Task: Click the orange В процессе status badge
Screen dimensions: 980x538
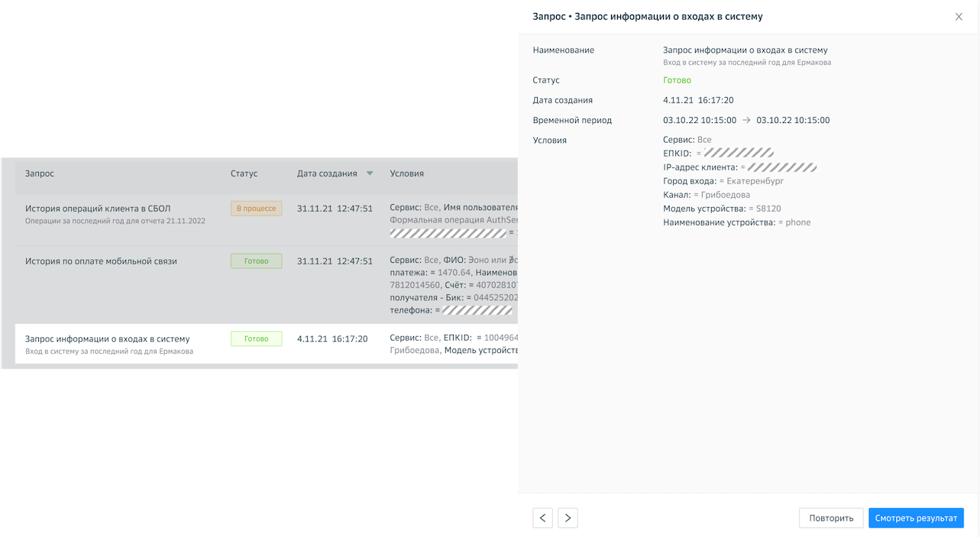Action: pyautogui.click(x=256, y=208)
